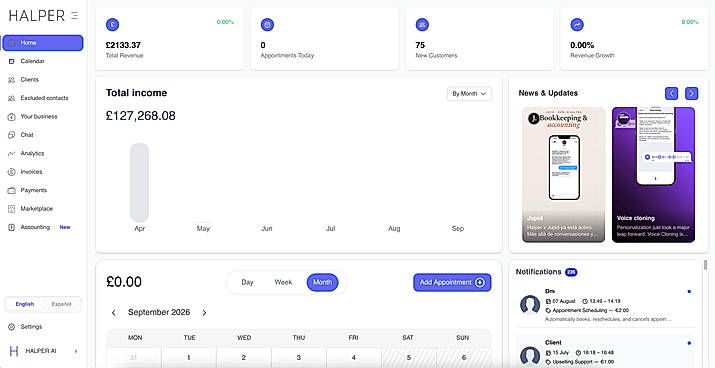Click the New Customers people icon
This screenshot has height=368, width=715.
[x=422, y=25]
